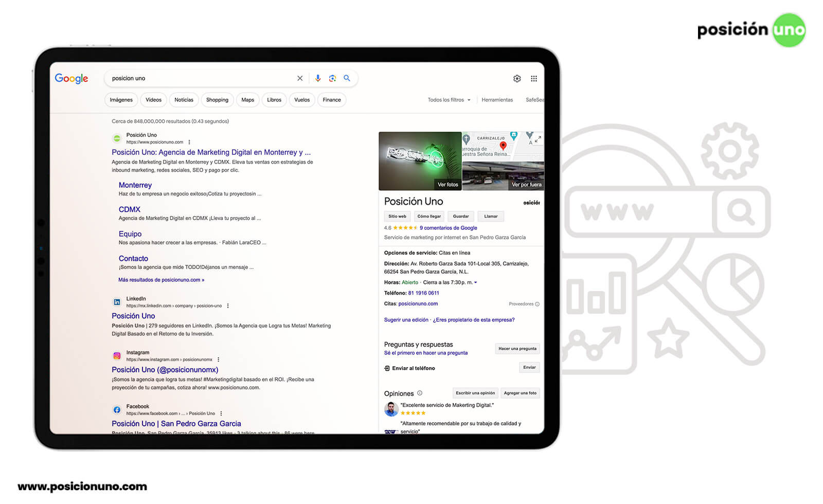Select the Noticias filter tab
The image size is (823, 504).
[x=184, y=100]
